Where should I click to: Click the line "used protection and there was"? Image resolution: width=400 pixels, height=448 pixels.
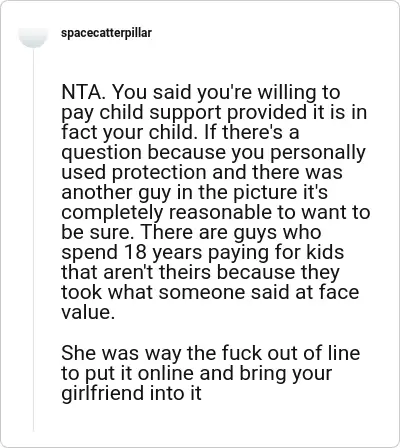point(202,172)
